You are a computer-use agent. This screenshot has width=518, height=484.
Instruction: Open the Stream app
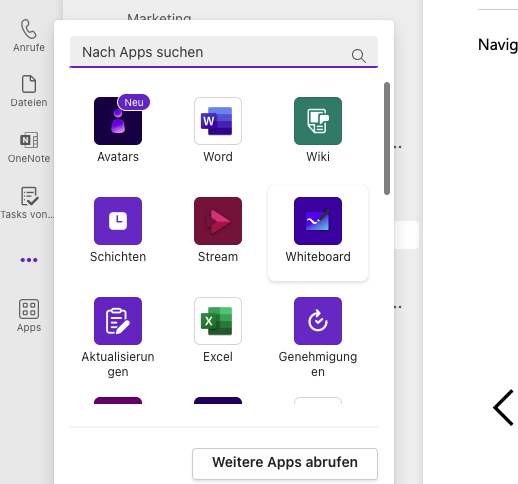(x=218, y=230)
